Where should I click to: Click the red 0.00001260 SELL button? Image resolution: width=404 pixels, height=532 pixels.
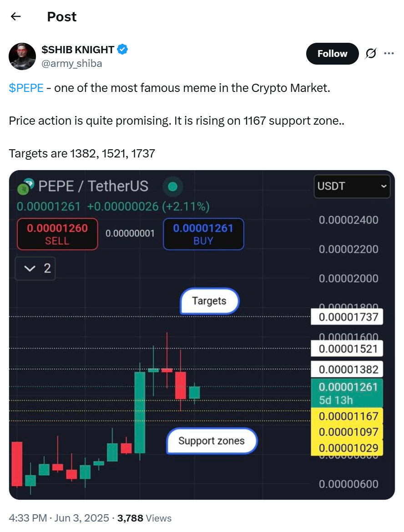pyautogui.click(x=57, y=234)
